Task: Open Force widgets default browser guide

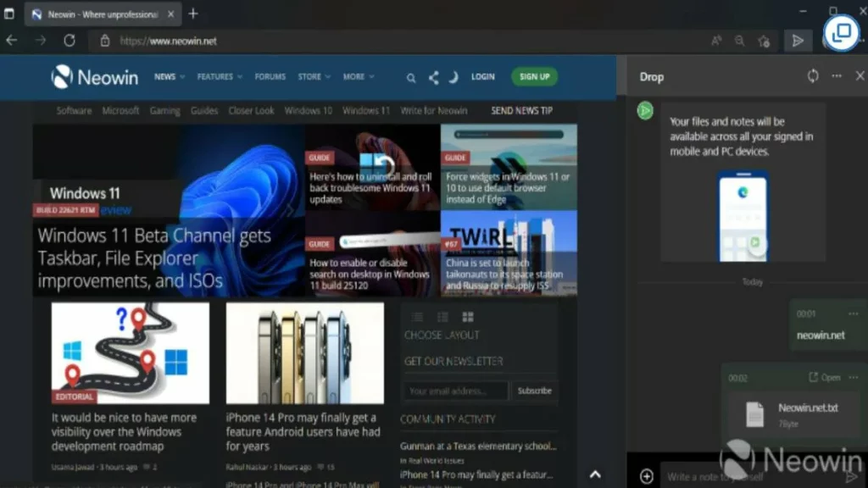Action: pos(507,188)
